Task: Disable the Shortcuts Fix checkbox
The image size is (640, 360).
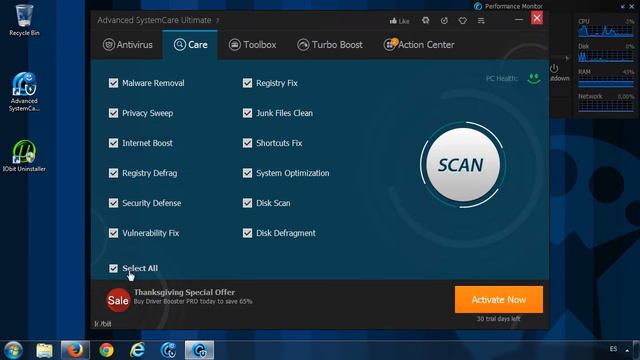Action: click(247, 143)
